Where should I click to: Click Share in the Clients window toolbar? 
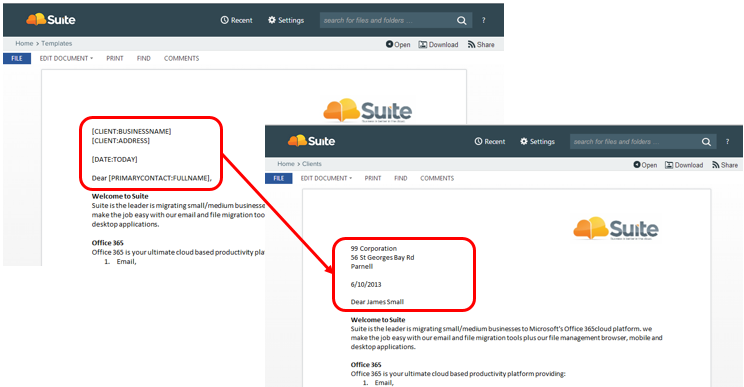725,165
